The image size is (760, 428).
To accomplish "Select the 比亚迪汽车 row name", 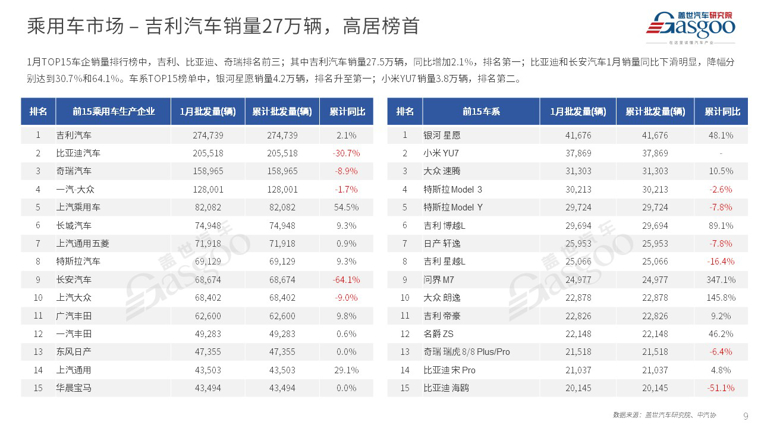I will [78, 153].
